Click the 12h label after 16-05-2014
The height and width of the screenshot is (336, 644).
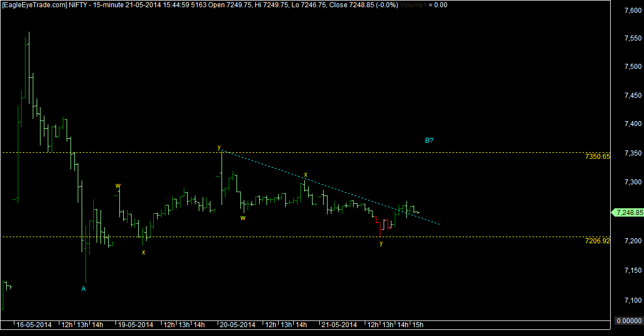67,325
